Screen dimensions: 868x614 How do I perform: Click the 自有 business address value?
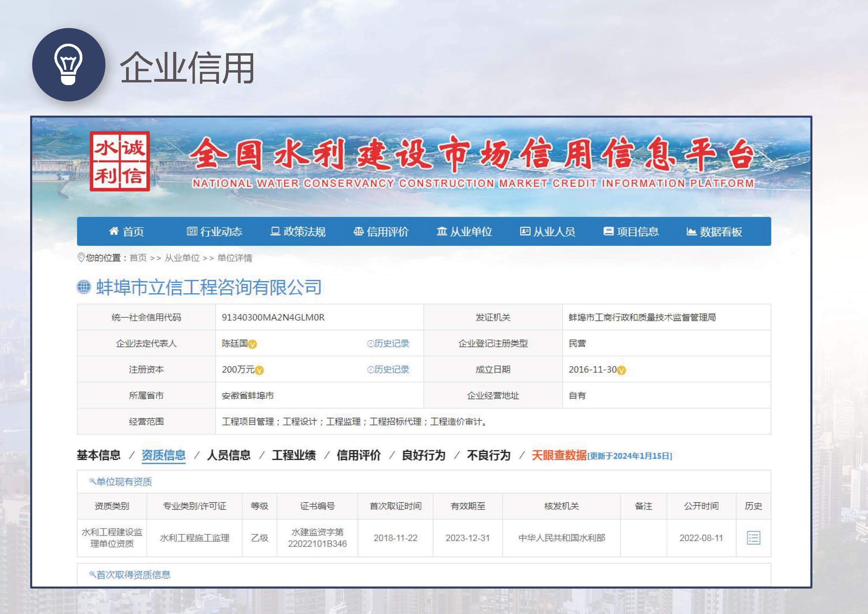pyautogui.click(x=577, y=395)
